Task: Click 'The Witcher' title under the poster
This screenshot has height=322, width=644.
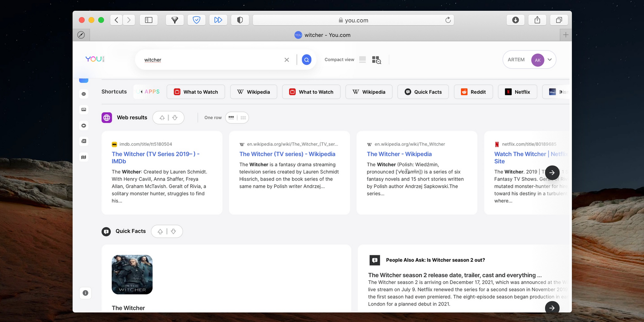Action: pos(128,308)
